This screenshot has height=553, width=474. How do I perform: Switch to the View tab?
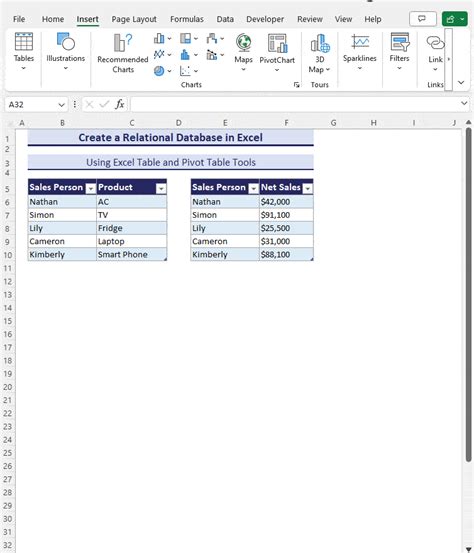(x=343, y=19)
